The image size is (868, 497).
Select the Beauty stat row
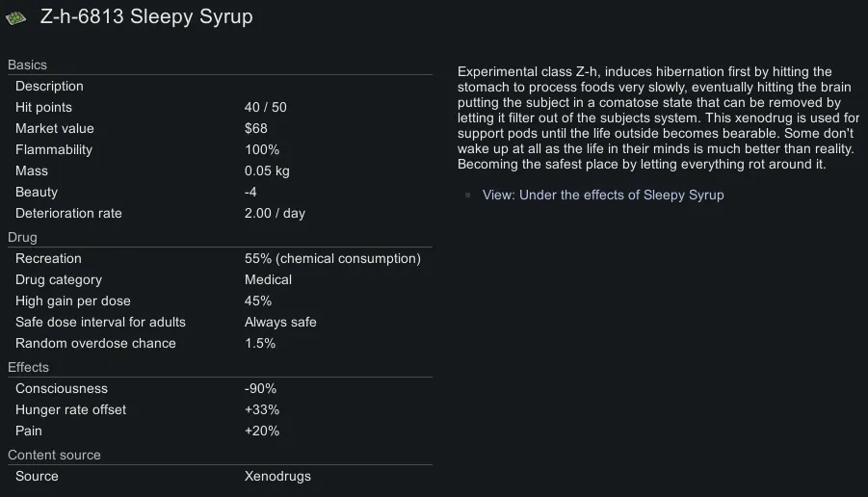pos(220,193)
